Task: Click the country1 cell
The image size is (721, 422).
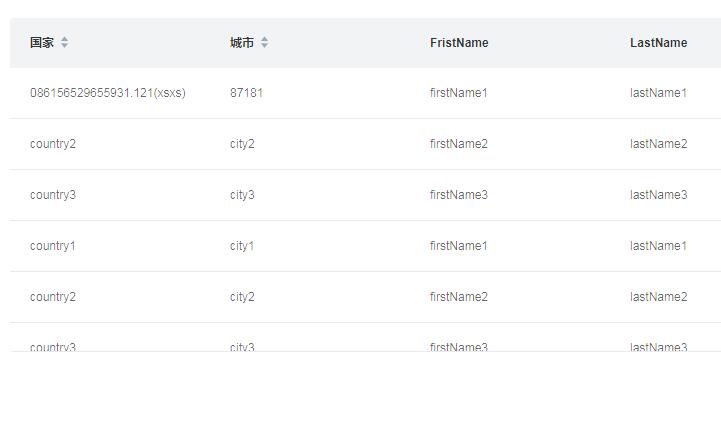Action: [x=53, y=246]
